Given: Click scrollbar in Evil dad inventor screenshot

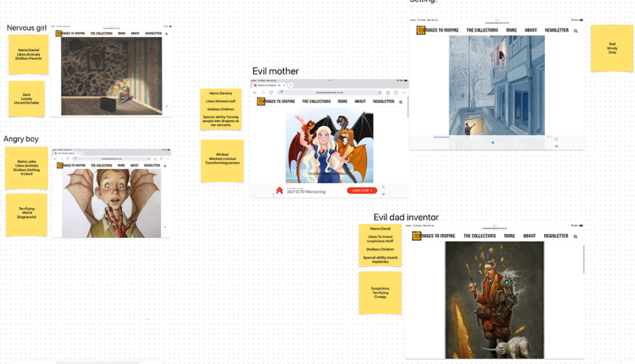Looking at the screenshot, I should 584,259.
